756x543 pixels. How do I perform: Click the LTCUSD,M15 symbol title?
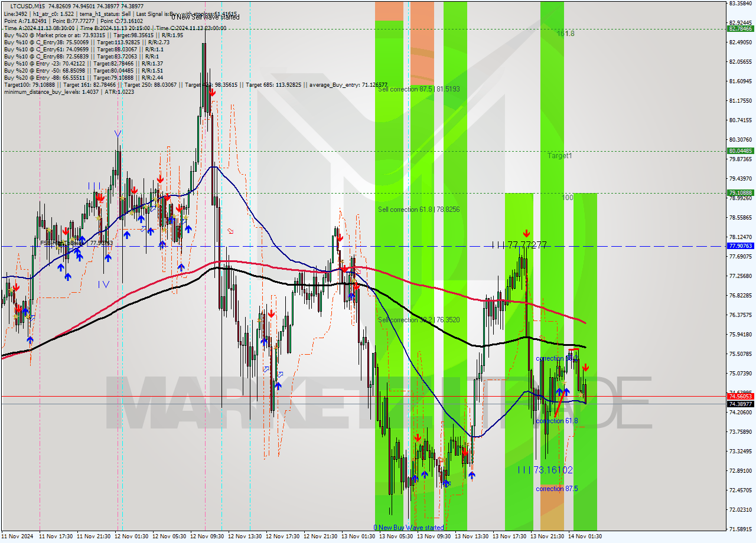tap(27, 5)
